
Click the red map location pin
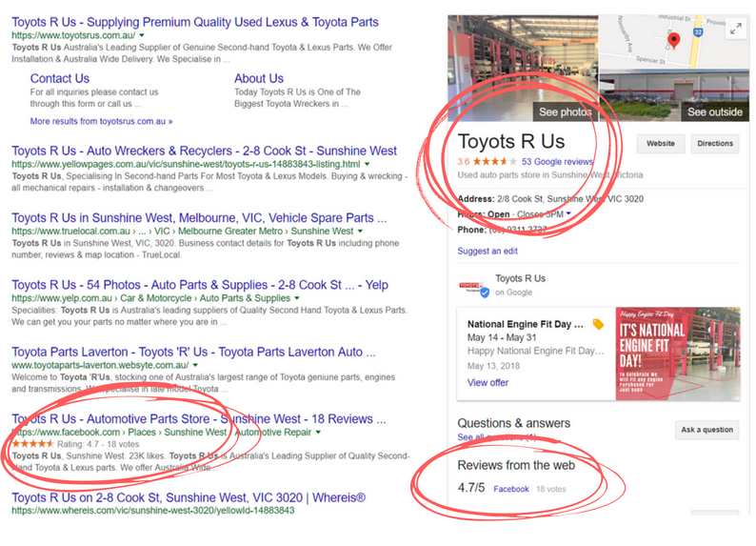pyautogui.click(x=673, y=40)
